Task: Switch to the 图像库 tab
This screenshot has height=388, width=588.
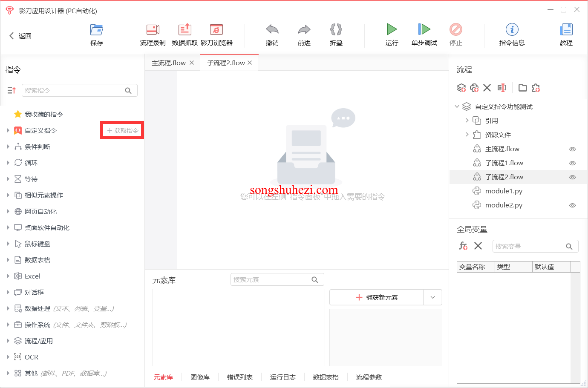Action: (x=200, y=377)
